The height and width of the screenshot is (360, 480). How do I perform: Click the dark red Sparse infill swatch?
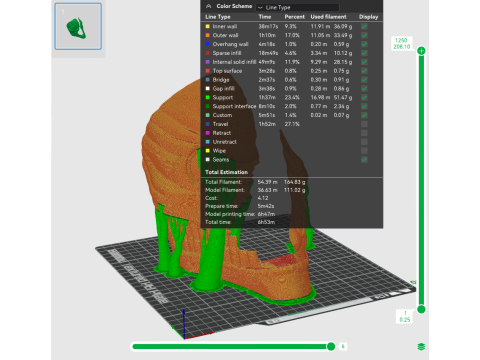coord(208,53)
